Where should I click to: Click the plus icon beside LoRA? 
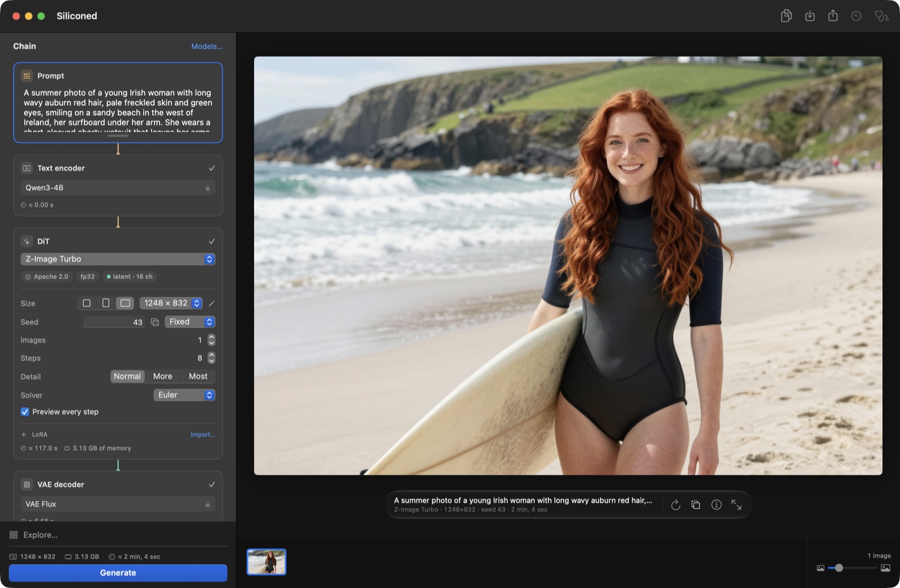pos(24,435)
